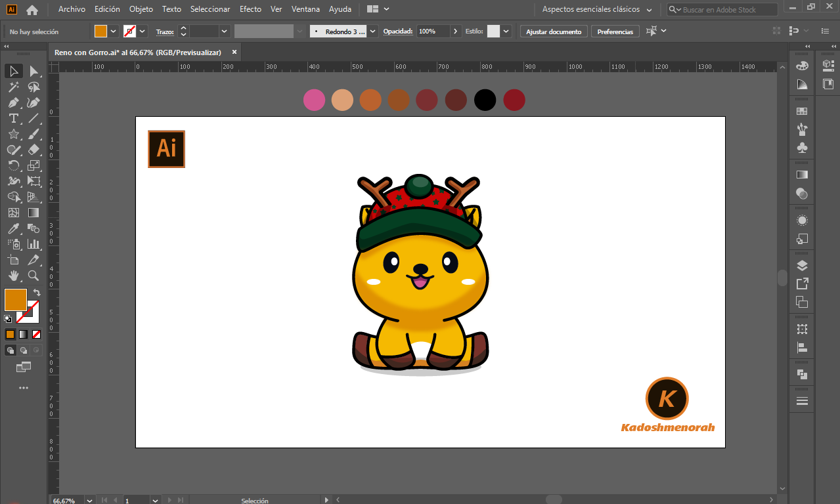Open the Pathfinder panel icon

802,374
